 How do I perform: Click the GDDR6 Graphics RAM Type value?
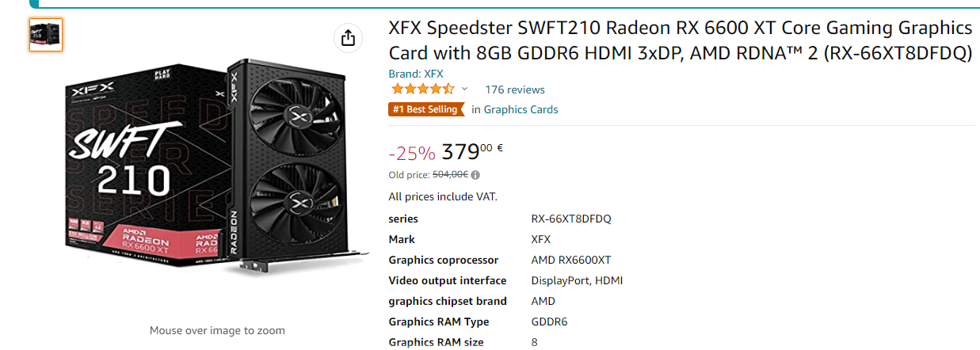coord(549,321)
